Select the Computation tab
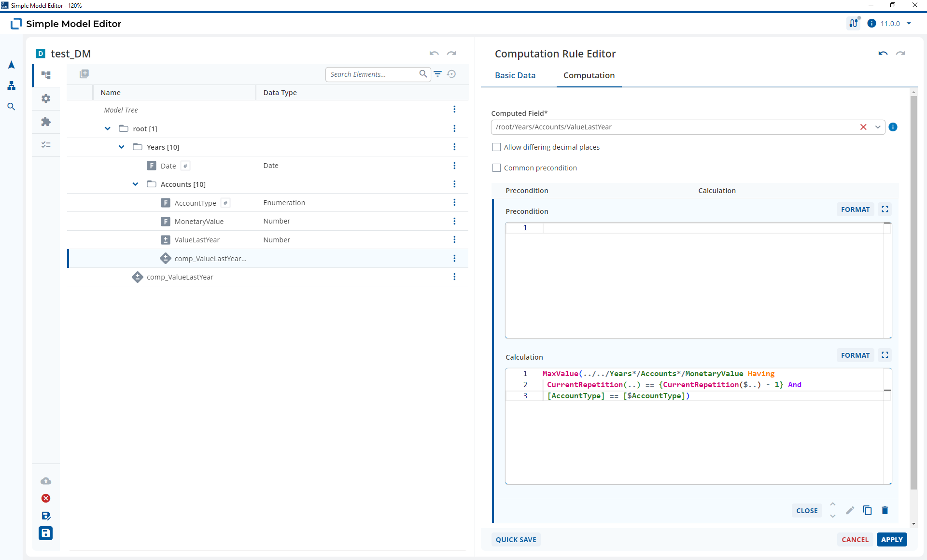The height and width of the screenshot is (560, 927). pyautogui.click(x=589, y=75)
